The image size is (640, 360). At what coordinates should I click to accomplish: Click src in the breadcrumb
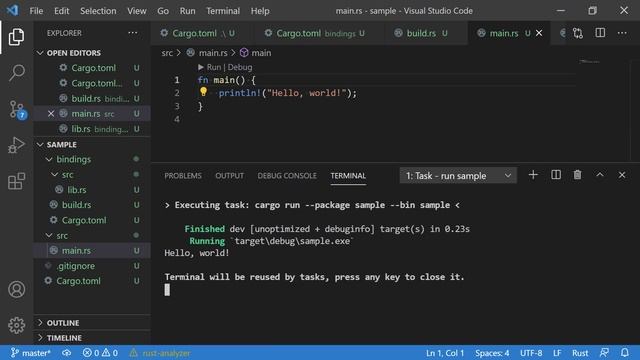pyautogui.click(x=167, y=53)
